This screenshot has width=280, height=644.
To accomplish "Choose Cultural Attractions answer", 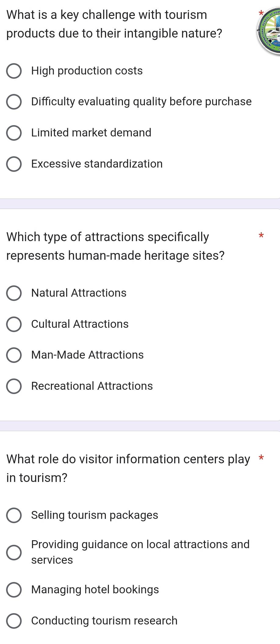I will (x=14, y=324).
